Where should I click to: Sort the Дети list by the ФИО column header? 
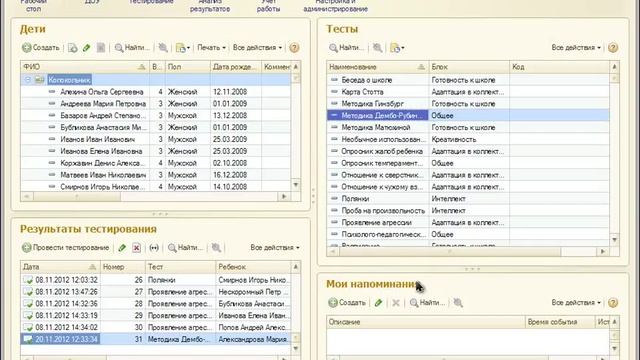coord(84,67)
